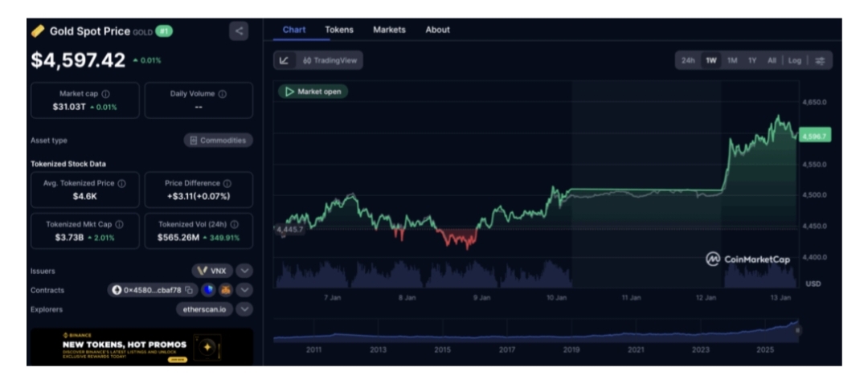The image size is (868, 392).
Task: Expand the Issuers dropdown arrow
Action: click(245, 271)
